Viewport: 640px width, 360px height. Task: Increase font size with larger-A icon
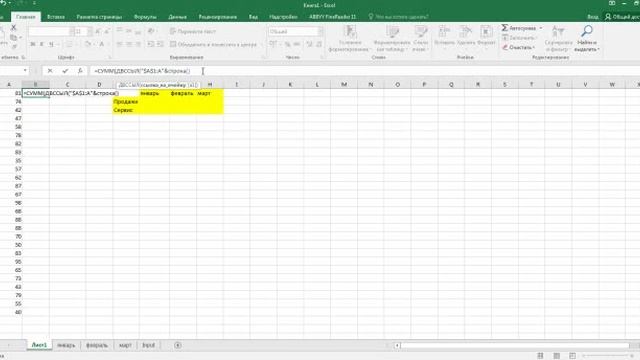tap(98, 31)
